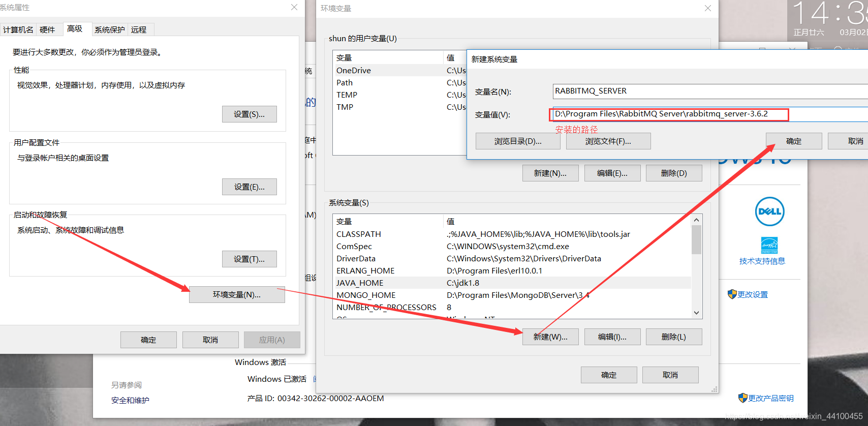Click 浏览文件(F)... button
Viewport: 868px width, 426px height.
click(x=608, y=141)
